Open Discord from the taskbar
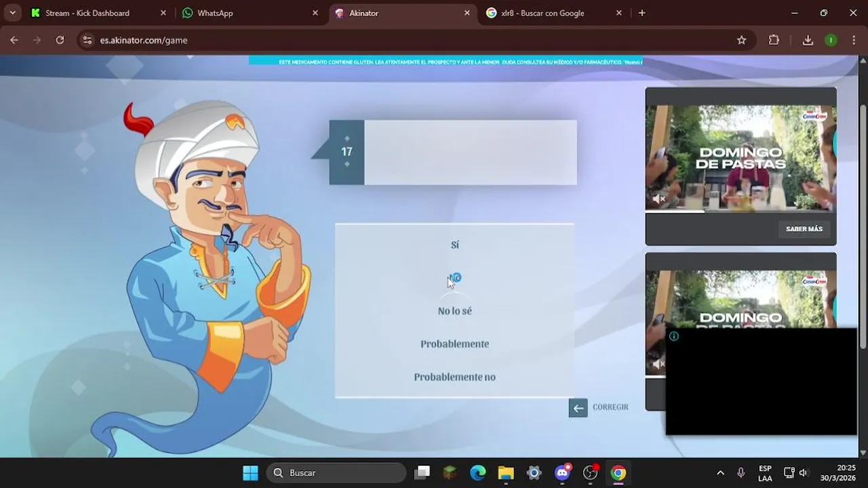 [562, 472]
